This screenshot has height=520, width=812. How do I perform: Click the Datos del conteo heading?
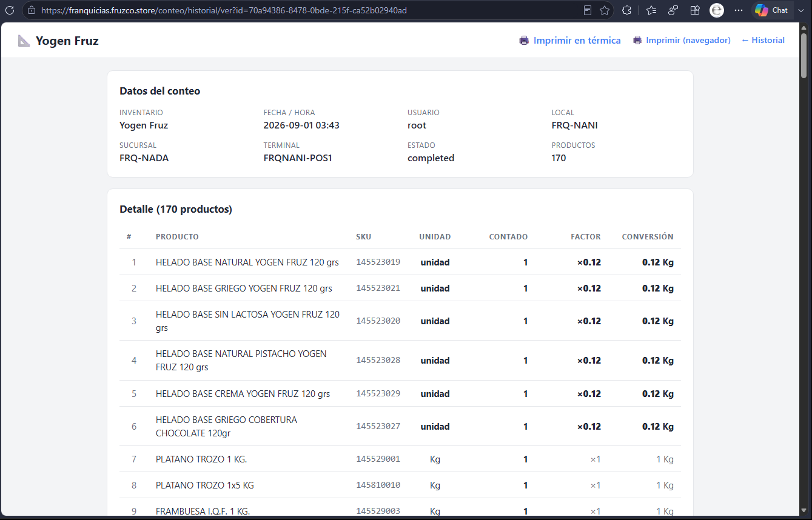[x=160, y=91]
